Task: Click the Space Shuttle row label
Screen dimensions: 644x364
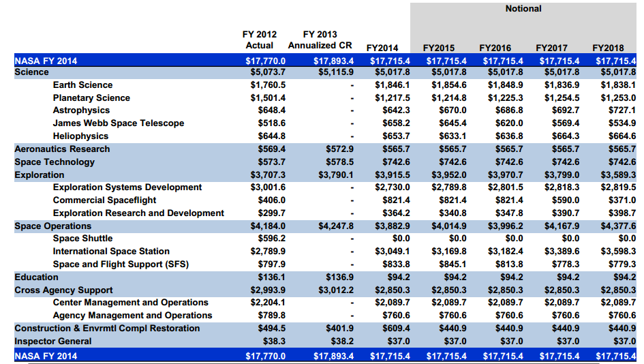Action: (82, 239)
